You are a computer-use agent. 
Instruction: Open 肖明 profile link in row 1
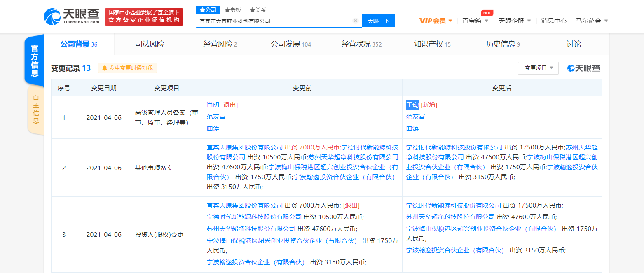(213, 105)
